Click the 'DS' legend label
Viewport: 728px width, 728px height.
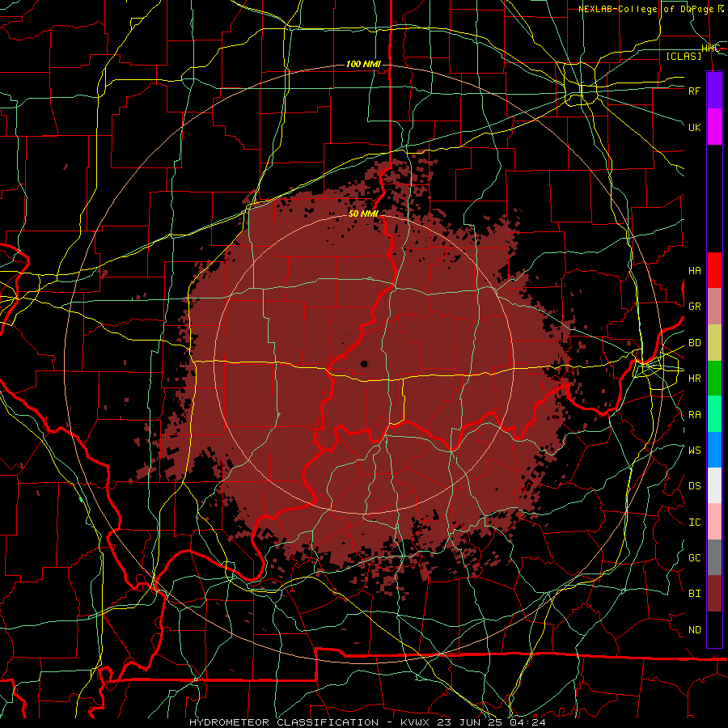694,486
